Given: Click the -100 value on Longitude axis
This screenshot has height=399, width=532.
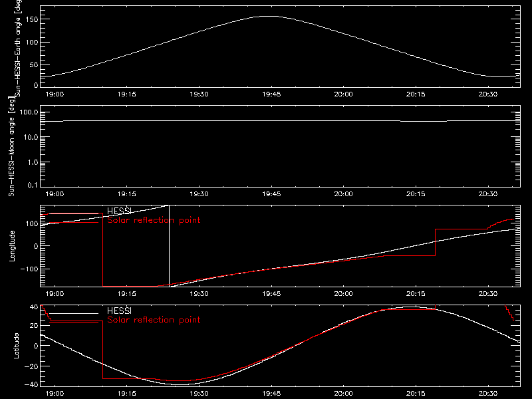Looking at the screenshot, I should (x=29, y=269).
